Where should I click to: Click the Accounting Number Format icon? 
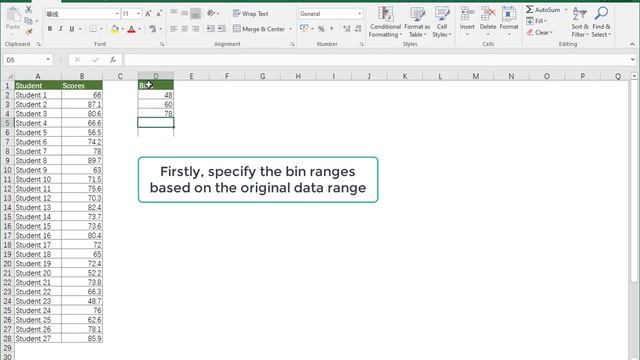tap(304, 29)
